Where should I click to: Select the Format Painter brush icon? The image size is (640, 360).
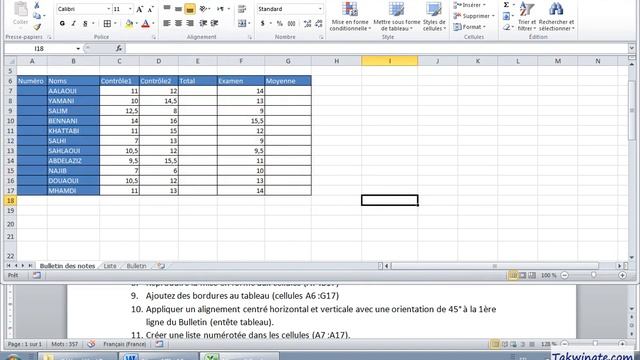(37, 27)
